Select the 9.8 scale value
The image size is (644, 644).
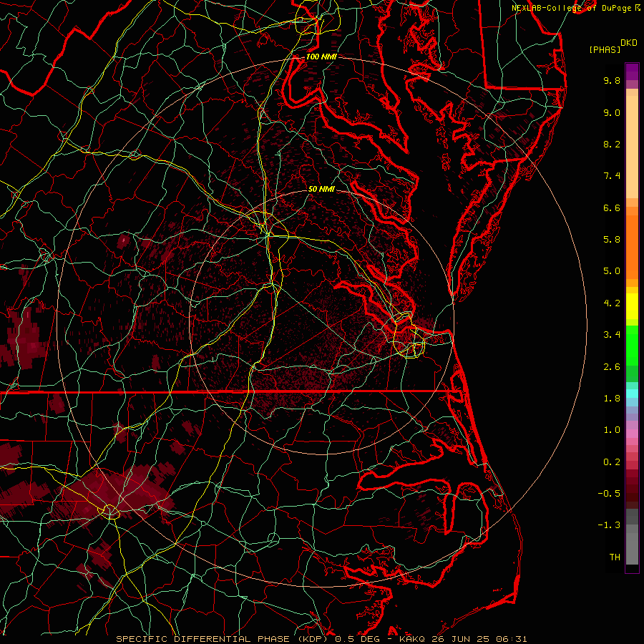point(612,80)
